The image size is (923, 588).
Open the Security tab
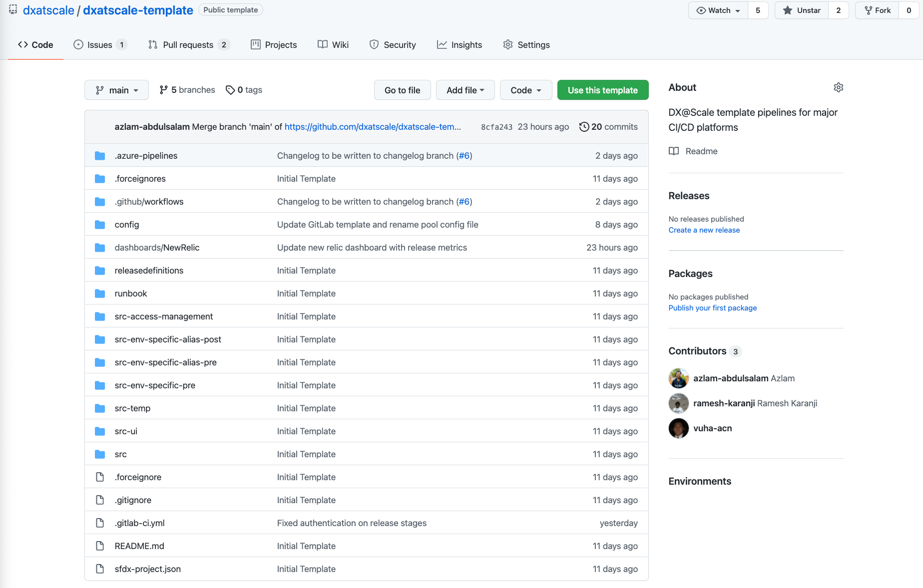click(x=393, y=44)
